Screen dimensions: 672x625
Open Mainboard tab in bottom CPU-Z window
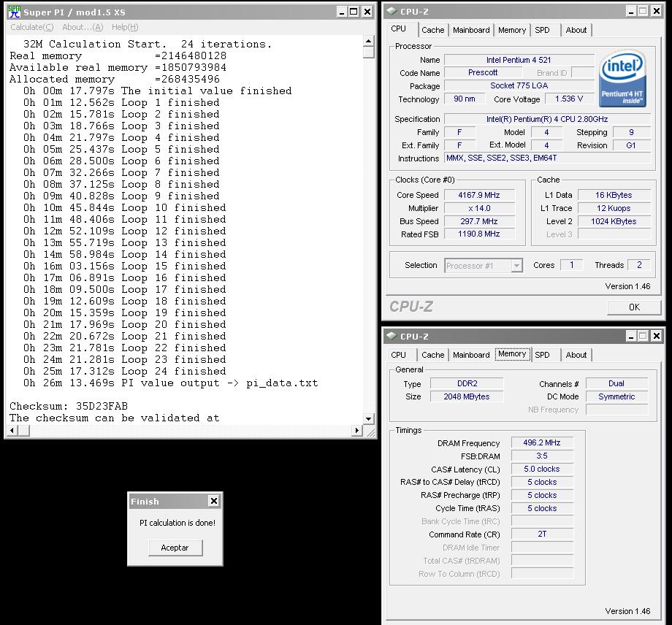point(471,355)
